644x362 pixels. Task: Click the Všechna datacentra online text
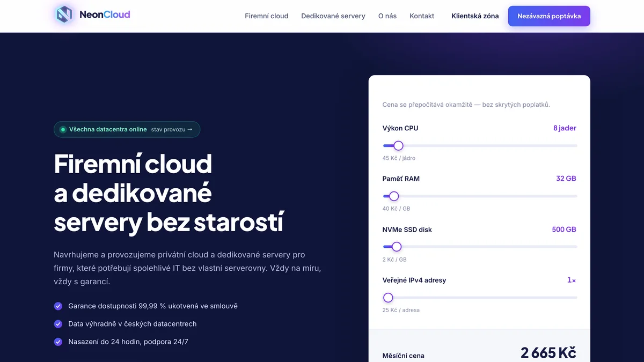[x=108, y=129]
